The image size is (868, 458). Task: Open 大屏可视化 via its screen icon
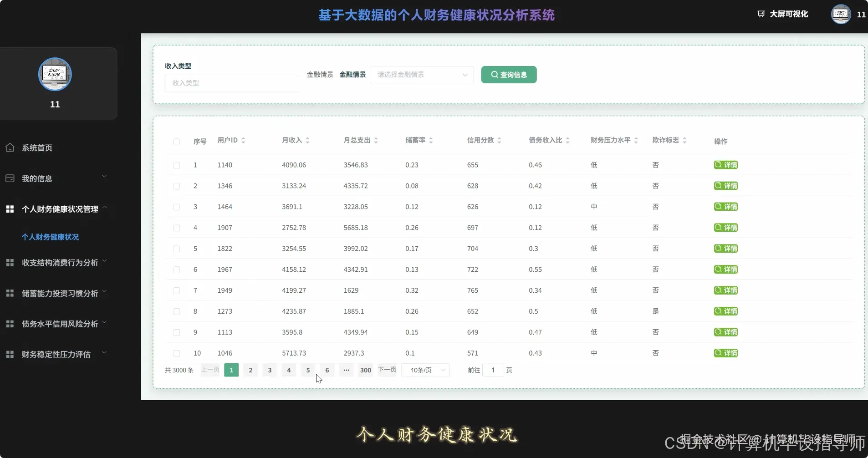(761, 14)
